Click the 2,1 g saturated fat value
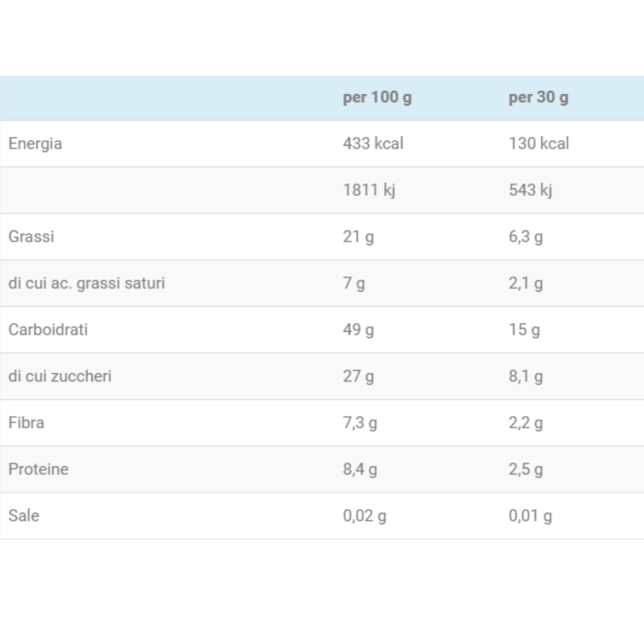This screenshot has width=644, height=644. [525, 283]
